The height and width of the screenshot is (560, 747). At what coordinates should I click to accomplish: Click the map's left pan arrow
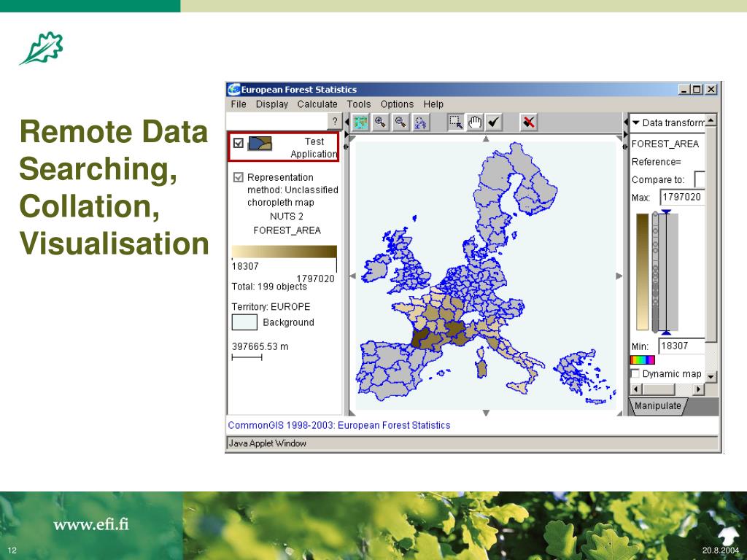(352, 276)
